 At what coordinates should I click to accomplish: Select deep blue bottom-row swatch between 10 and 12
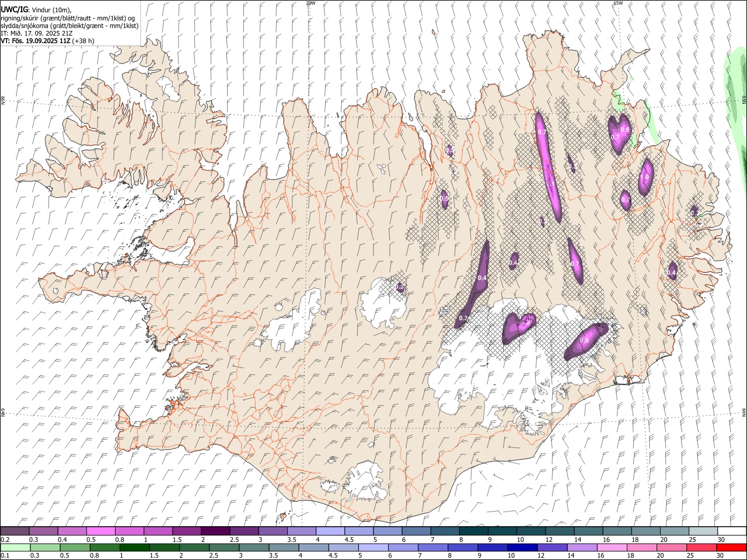coord(522,547)
